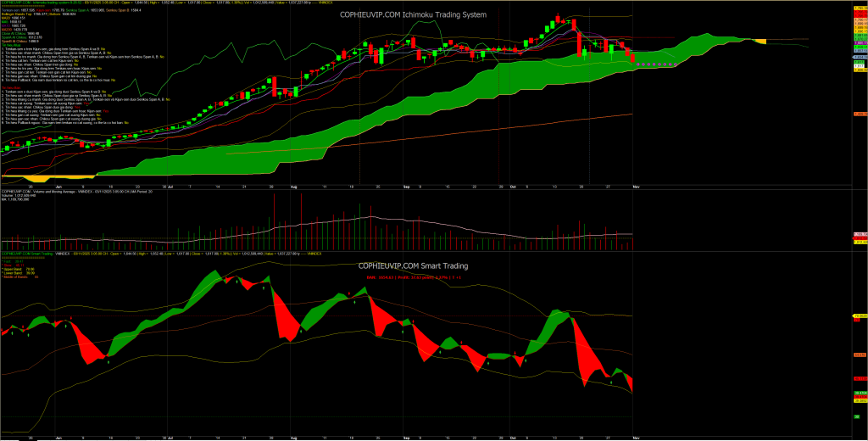Click the Sep label on the main chart time axis
The width and height of the screenshot is (868, 441).
coord(406,184)
